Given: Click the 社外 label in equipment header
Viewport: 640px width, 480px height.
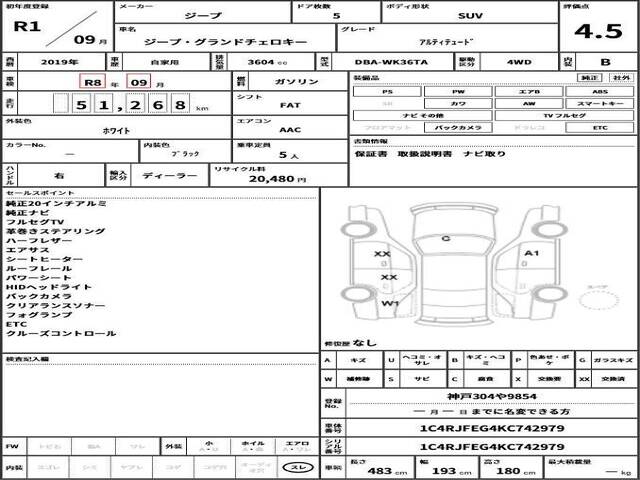Looking at the screenshot, I should click(621, 77).
